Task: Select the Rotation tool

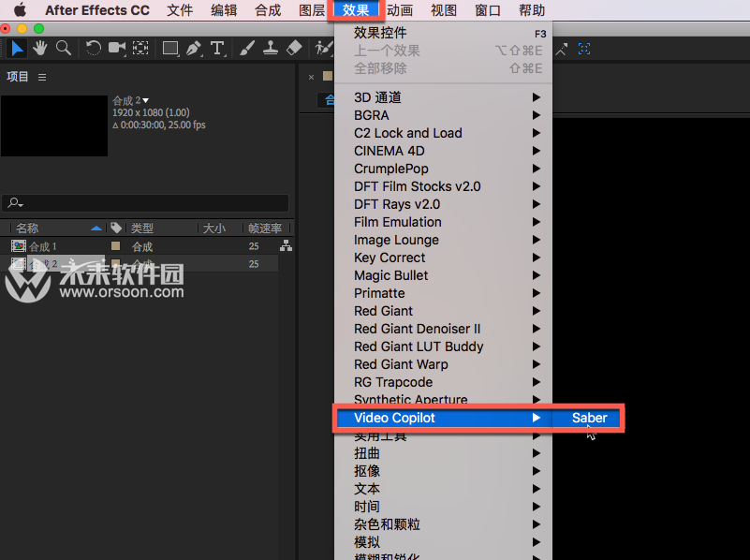Action: pyautogui.click(x=94, y=49)
